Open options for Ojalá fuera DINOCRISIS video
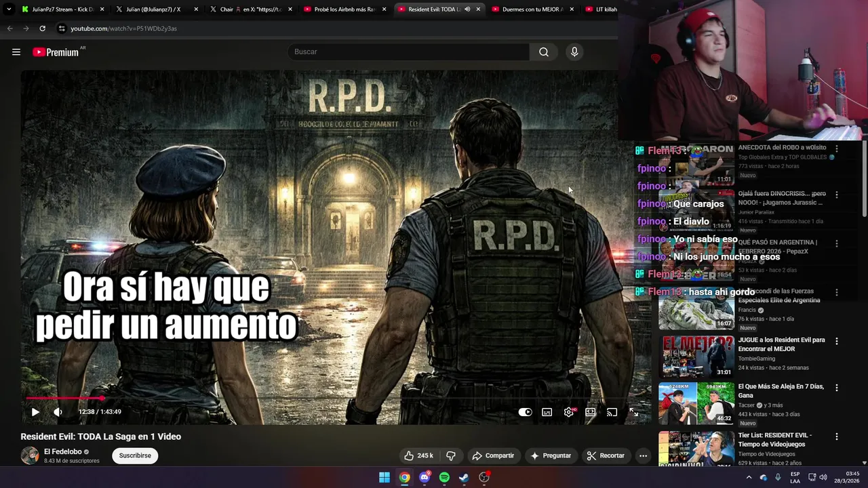Screen dimensions: 868x488 pyautogui.click(x=837, y=195)
